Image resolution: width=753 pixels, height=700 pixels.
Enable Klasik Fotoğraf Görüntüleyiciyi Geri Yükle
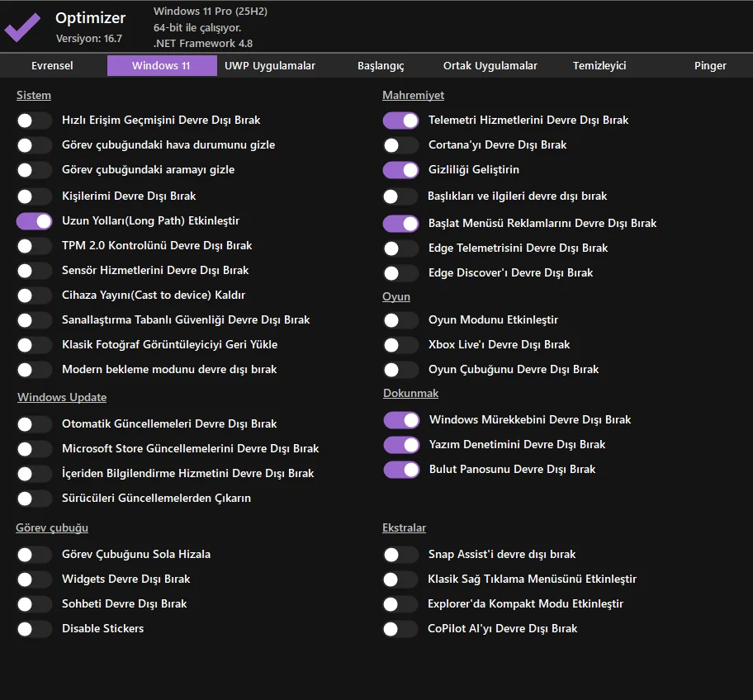point(34,345)
